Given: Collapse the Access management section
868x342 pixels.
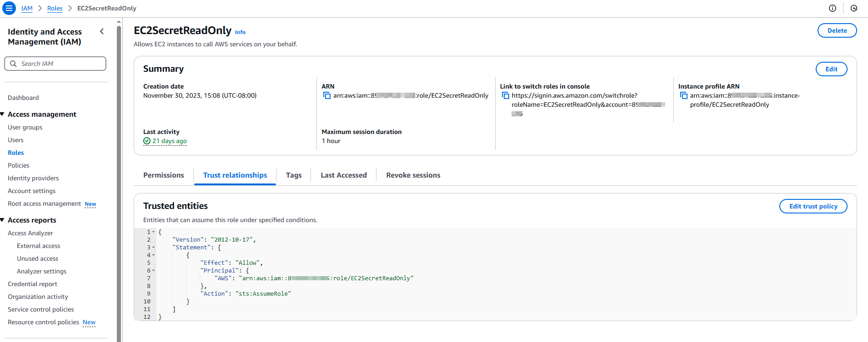Looking at the screenshot, I should click(3, 114).
